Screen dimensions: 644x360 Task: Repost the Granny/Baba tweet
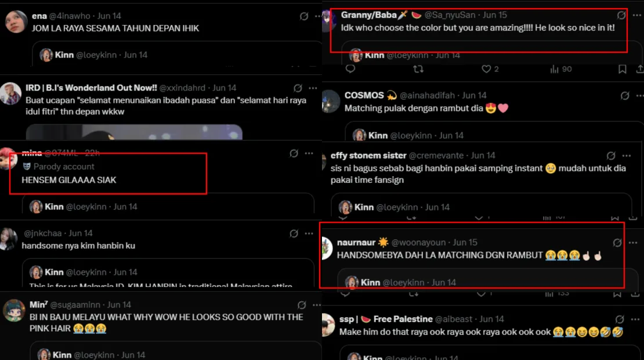point(418,69)
